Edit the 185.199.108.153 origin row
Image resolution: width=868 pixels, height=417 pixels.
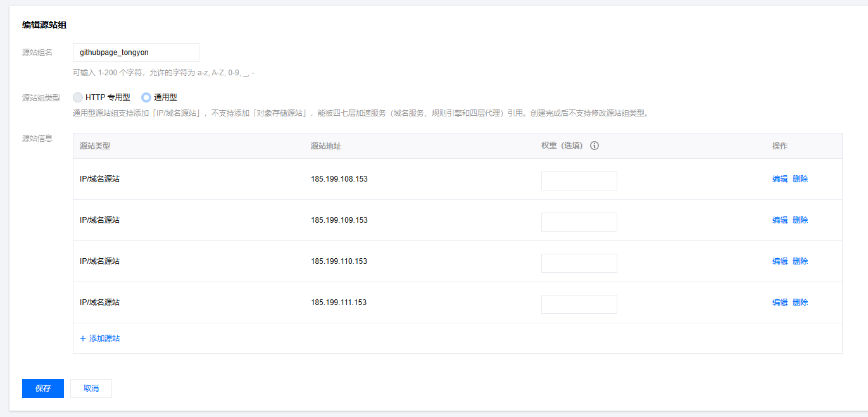780,179
